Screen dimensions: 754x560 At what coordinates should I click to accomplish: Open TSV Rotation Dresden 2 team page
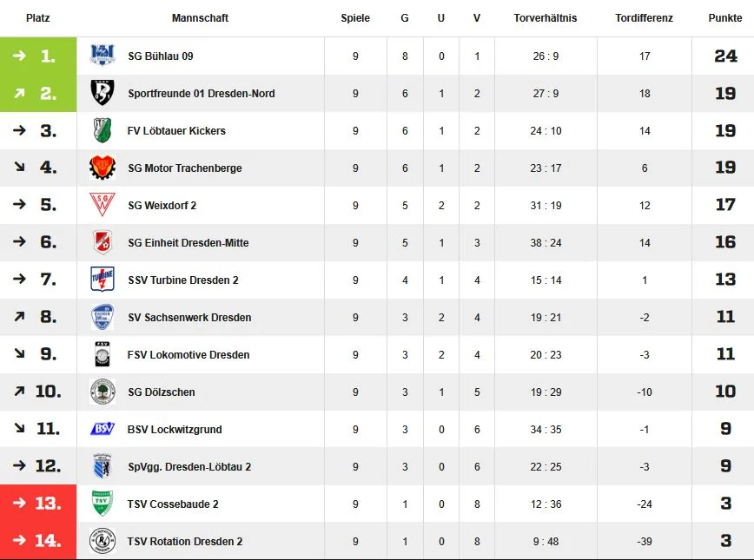tap(185, 541)
